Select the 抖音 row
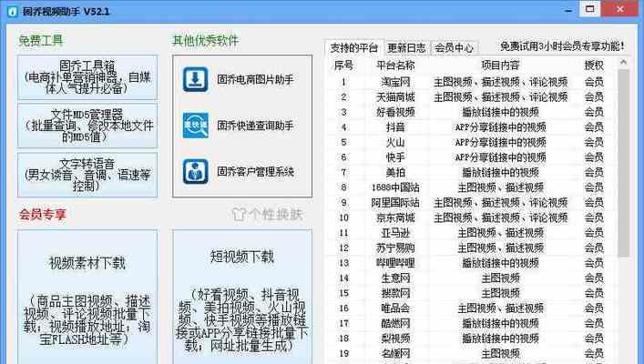This screenshot has height=364, width=644. tap(472, 127)
